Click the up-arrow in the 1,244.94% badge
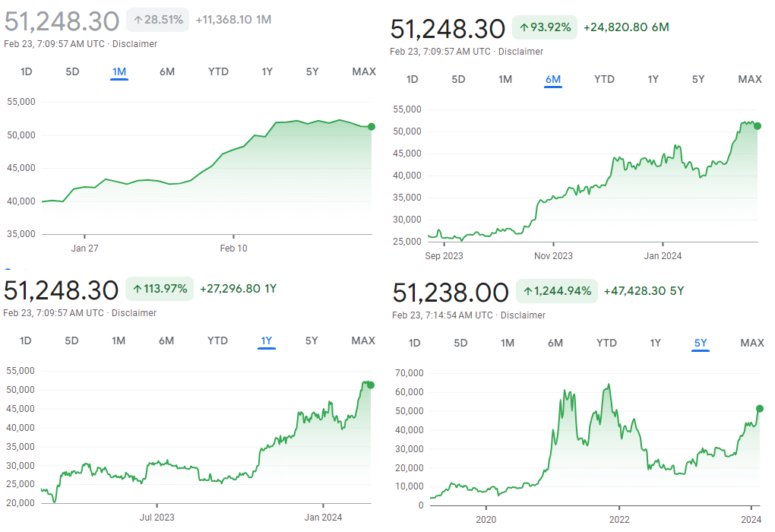 click(527, 292)
